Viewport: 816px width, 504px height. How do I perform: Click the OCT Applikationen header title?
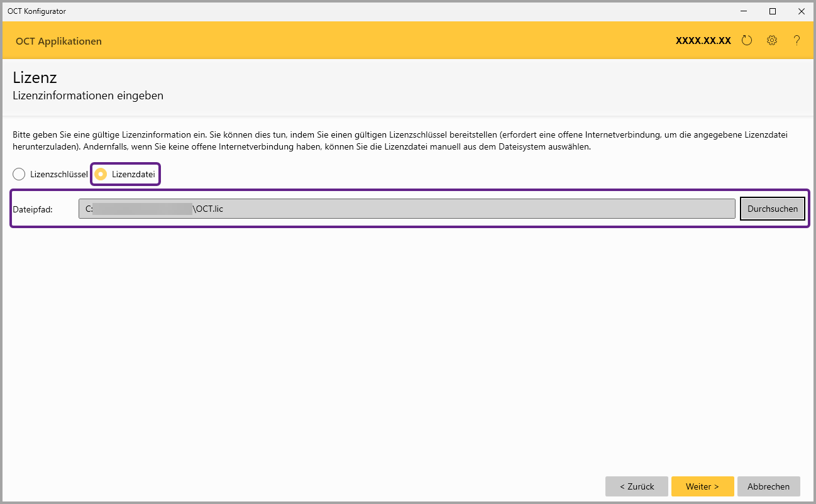[58, 41]
